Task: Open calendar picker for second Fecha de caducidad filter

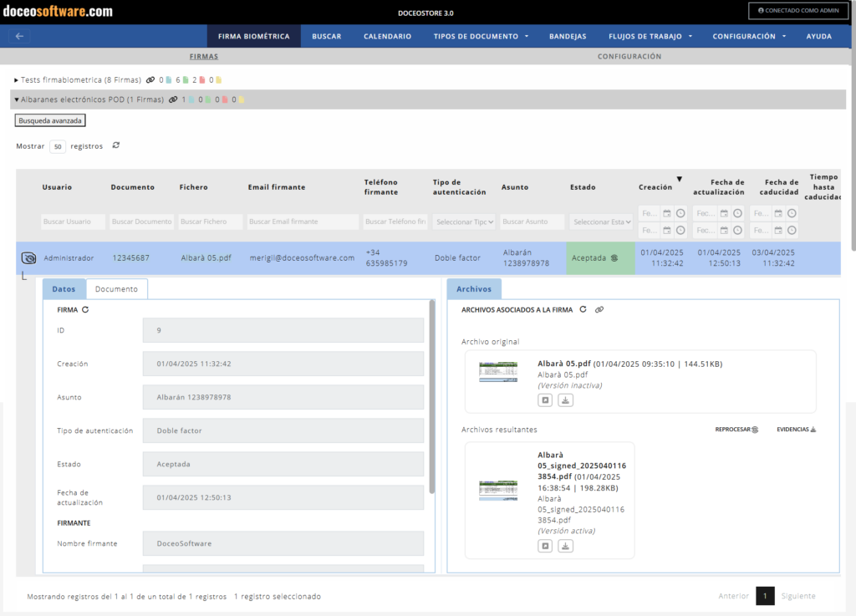Action: 778,230
